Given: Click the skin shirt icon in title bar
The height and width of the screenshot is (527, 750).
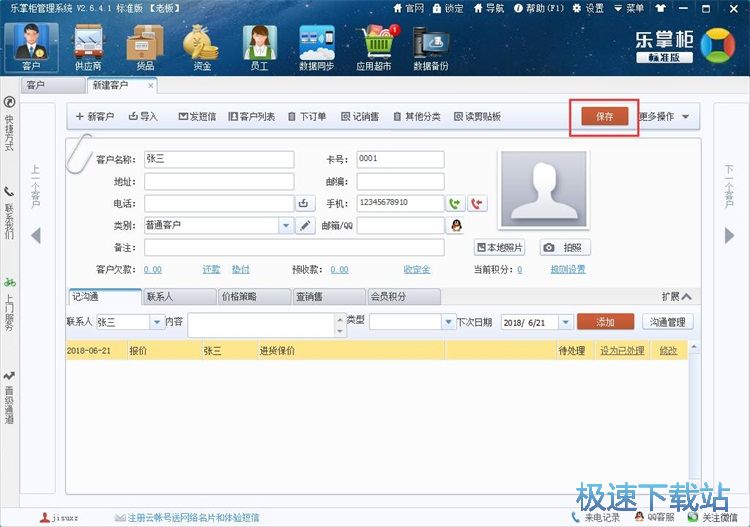Looking at the screenshot, I should pos(661,8).
